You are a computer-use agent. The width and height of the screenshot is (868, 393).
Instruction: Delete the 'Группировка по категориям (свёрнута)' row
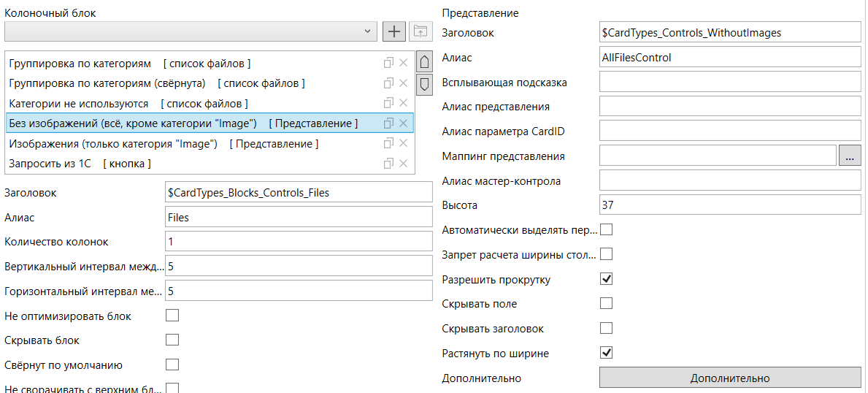[x=404, y=83]
